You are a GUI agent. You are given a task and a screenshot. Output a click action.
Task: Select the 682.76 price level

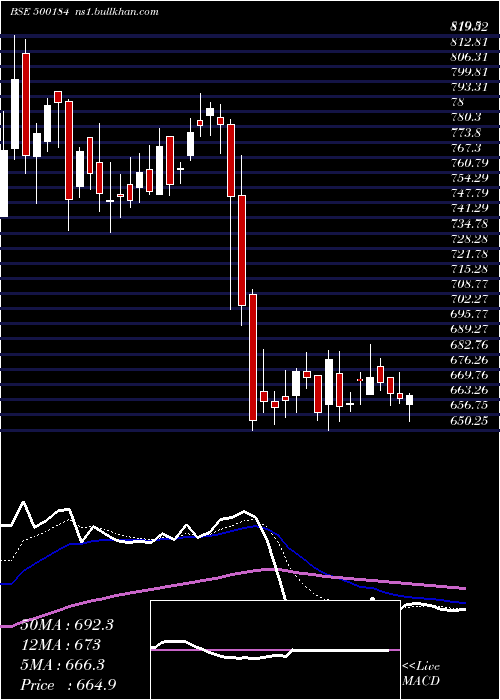470,345
